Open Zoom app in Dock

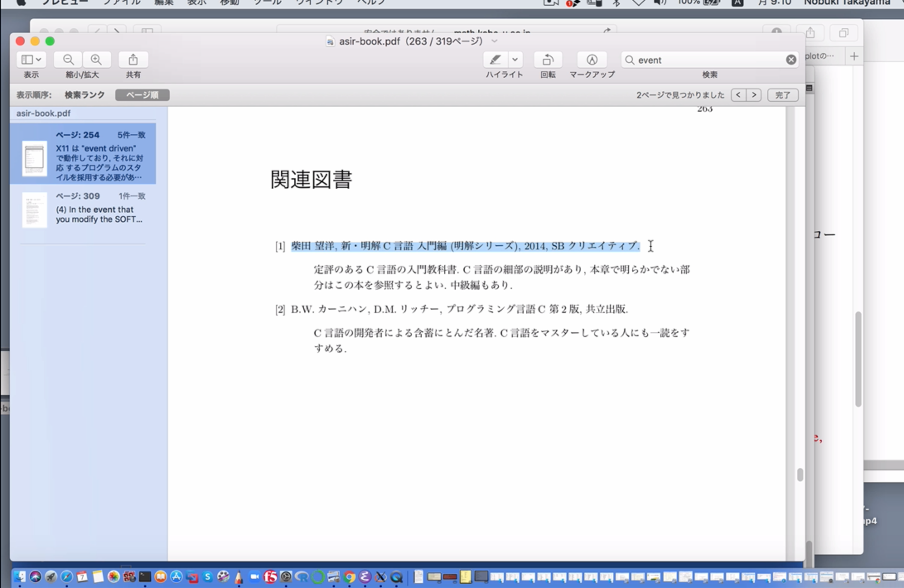coord(255,576)
